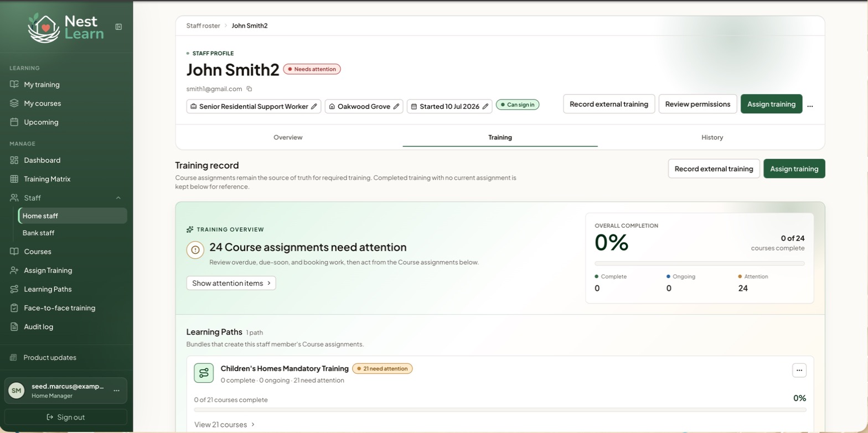Open the Training Matrix
Viewport: 868px width, 433px height.
[x=66, y=179]
